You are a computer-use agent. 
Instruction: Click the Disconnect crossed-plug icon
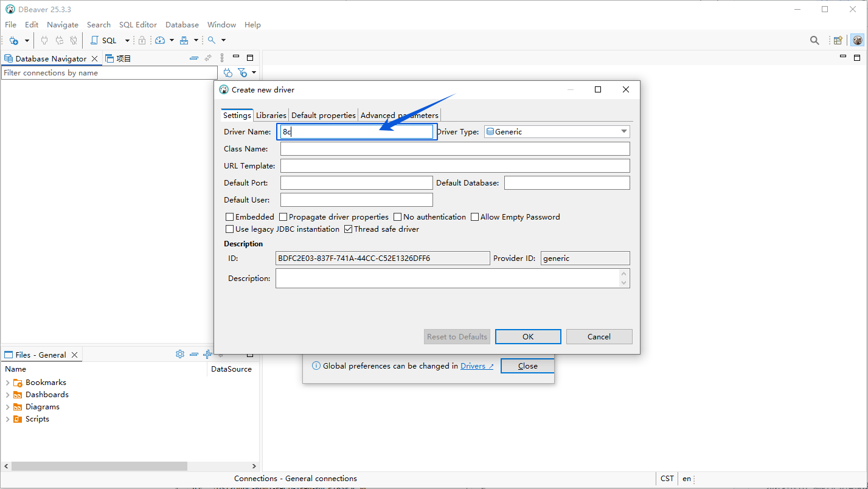tap(74, 40)
